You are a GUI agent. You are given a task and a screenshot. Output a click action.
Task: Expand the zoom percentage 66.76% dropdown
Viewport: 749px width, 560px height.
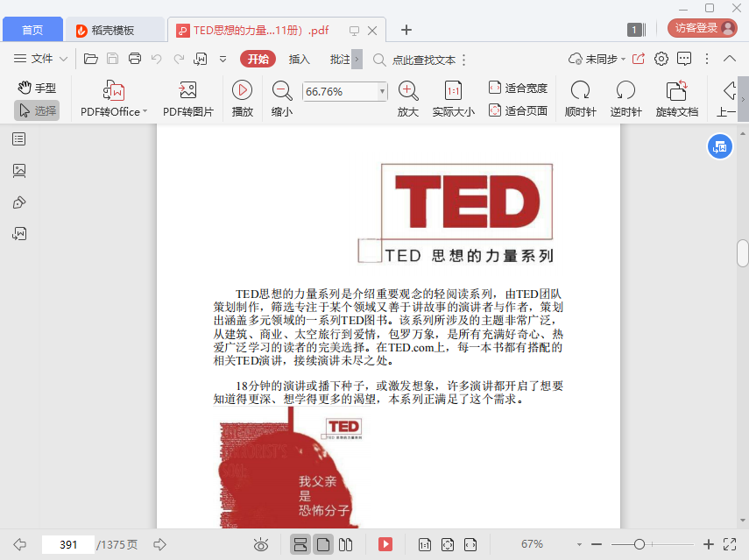point(382,91)
